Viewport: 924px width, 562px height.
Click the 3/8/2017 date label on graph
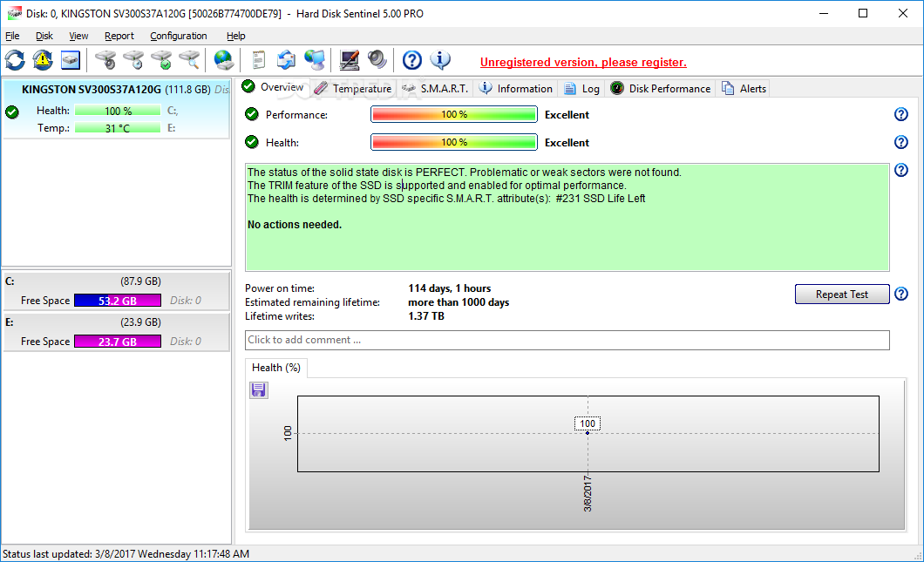tap(588, 493)
